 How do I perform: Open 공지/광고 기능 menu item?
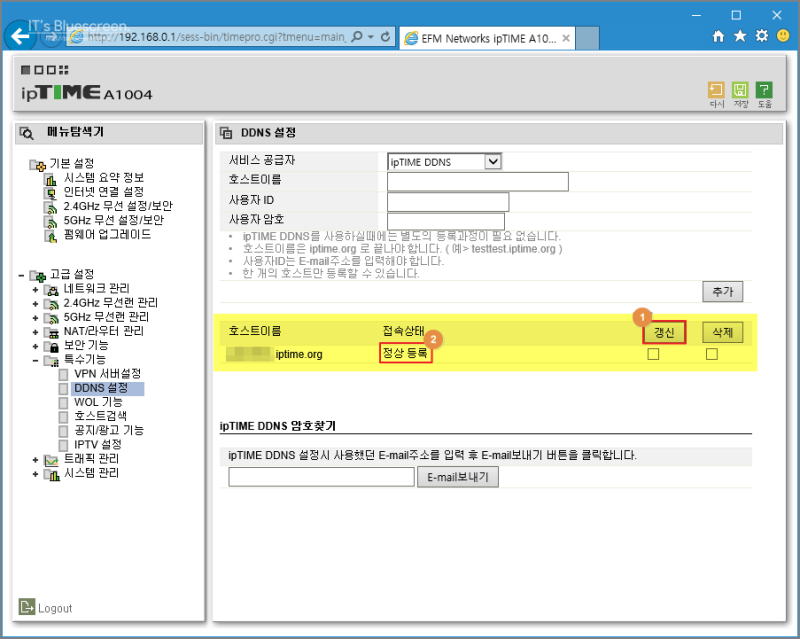(109, 430)
